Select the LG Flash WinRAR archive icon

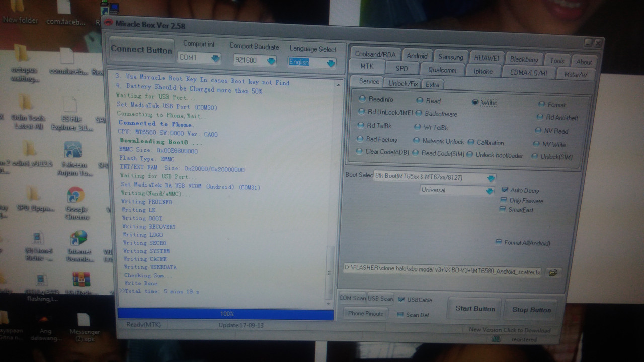81,283
